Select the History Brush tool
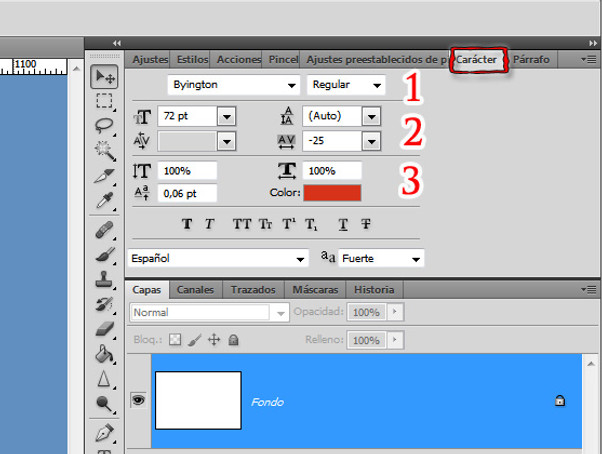Viewport: 602px width, 454px height. 104,305
